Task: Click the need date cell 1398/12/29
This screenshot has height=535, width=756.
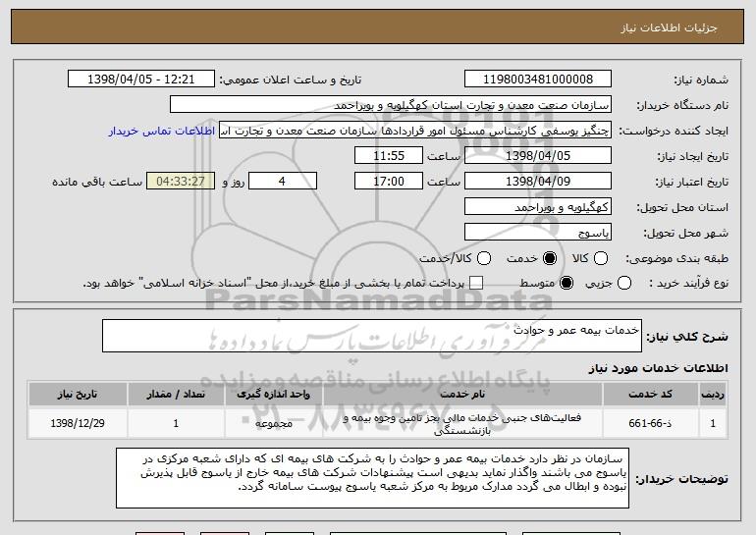Action: (78, 423)
